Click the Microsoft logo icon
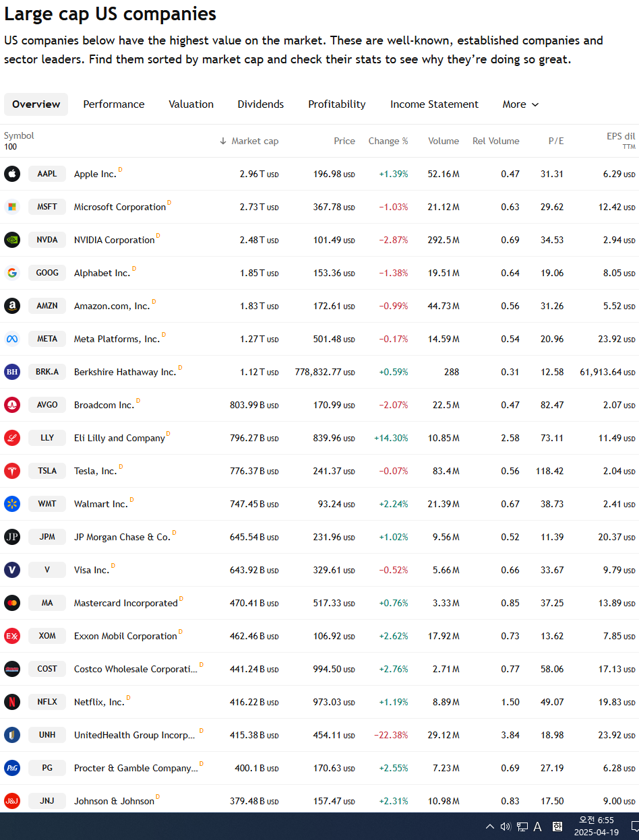The height and width of the screenshot is (840, 639). (x=12, y=207)
